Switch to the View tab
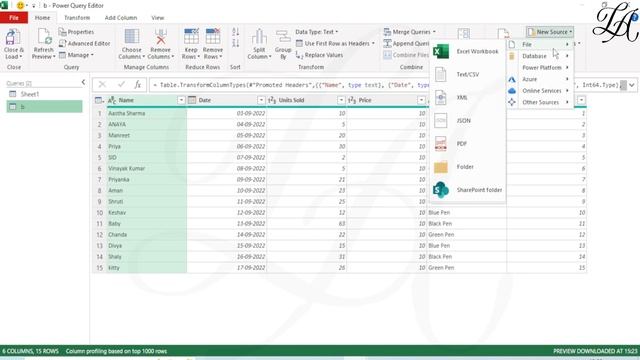 (158, 18)
